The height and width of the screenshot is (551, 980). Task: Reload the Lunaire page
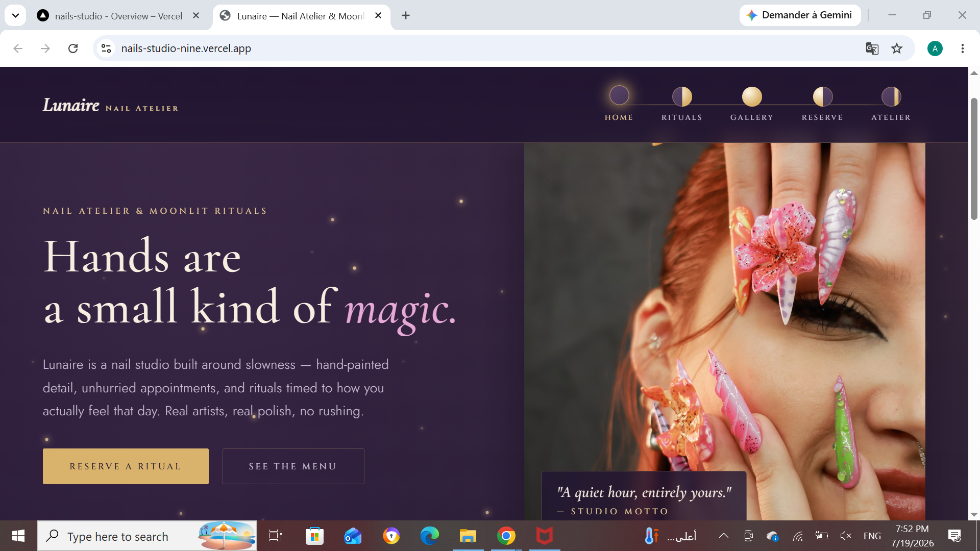pos(73,48)
